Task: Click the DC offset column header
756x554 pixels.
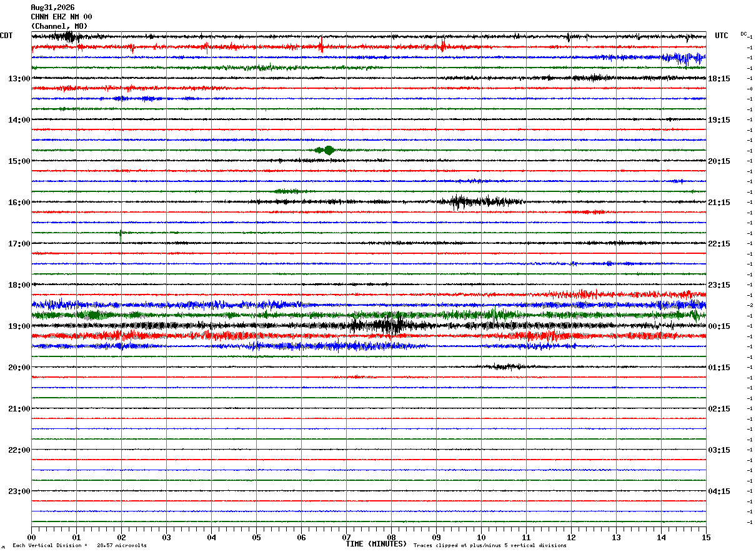Action: click(x=744, y=34)
